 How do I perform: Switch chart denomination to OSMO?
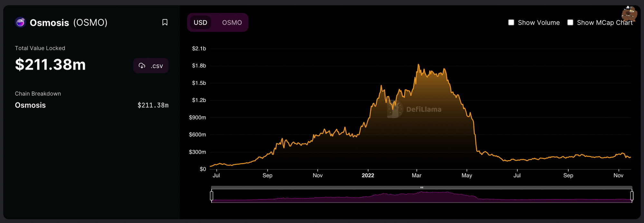pyautogui.click(x=232, y=23)
